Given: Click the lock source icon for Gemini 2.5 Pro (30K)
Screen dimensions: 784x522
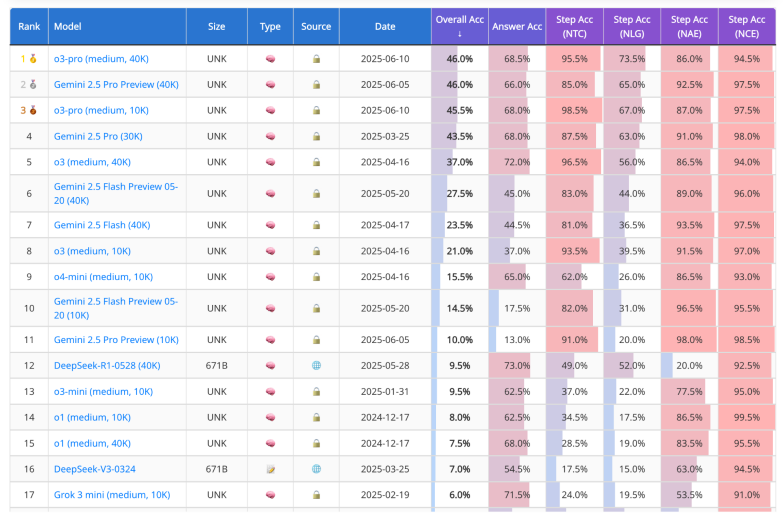Looking at the screenshot, I should pos(316,136).
